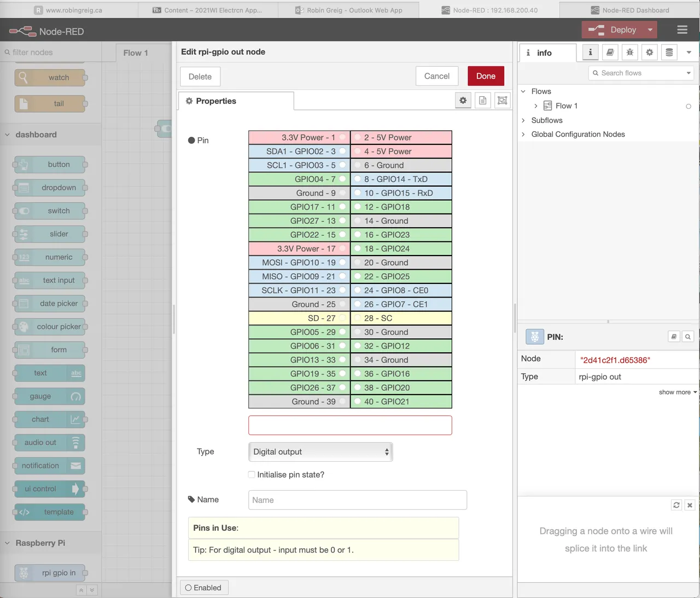The width and height of the screenshot is (700, 598).
Task: Select the rpi gpio in node
Action: 50,573
